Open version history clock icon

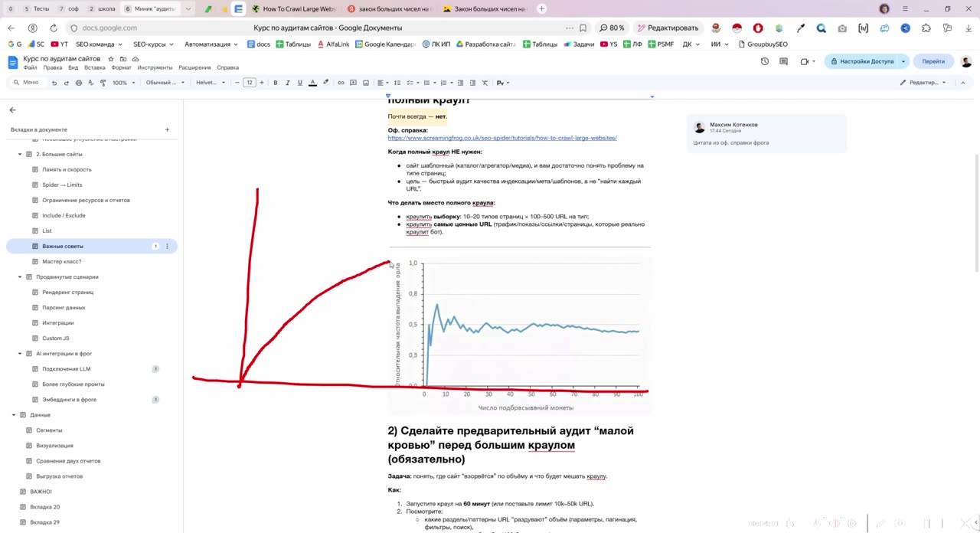click(x=764, y=61)
